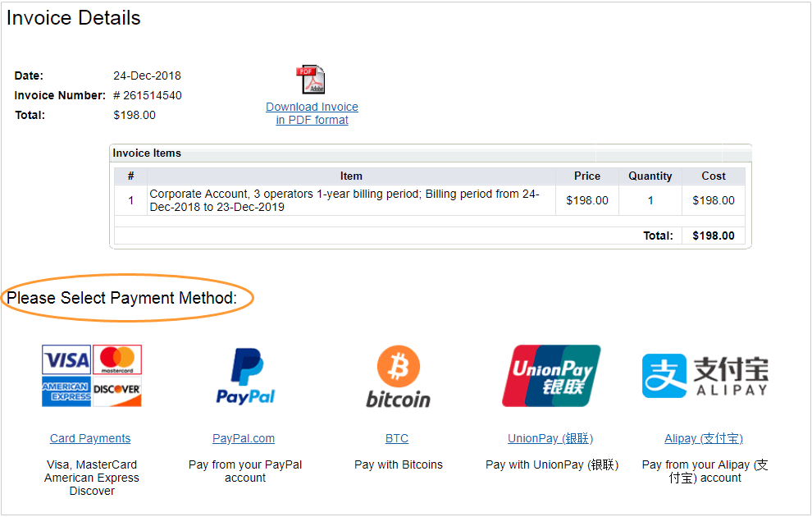Click the American Express logo
812x517 pixels.
pos(66,391)
